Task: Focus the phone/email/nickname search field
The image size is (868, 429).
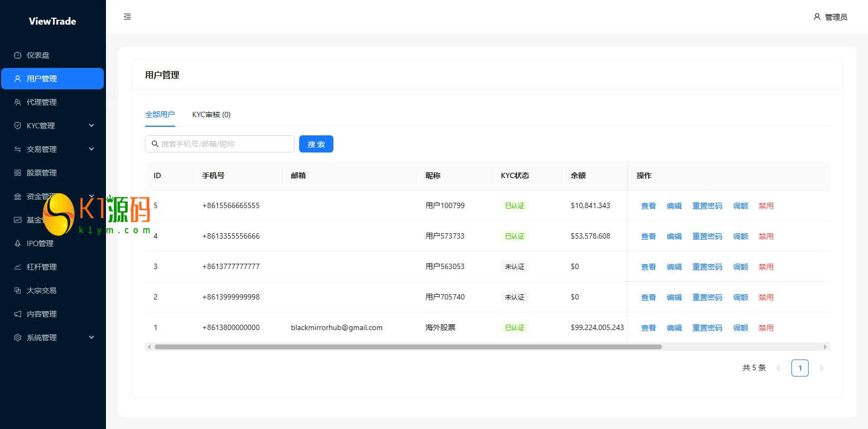Action: tap(220, 144)
